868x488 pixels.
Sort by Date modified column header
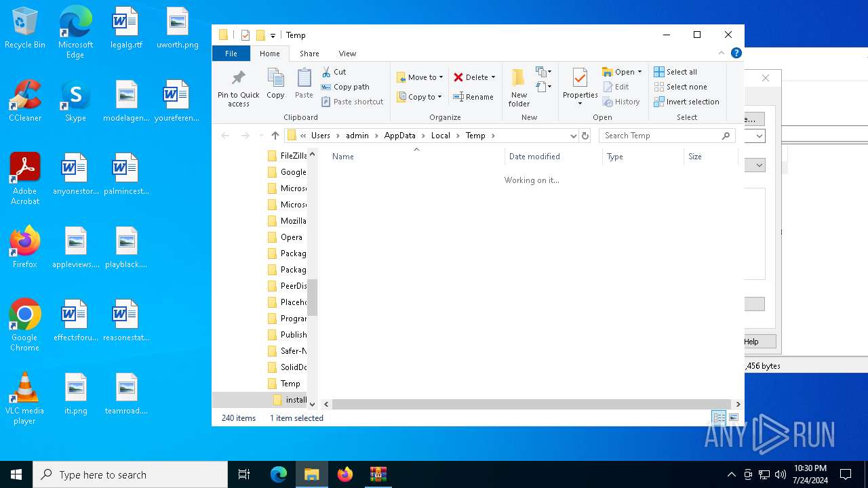click(x=553, y=157)
